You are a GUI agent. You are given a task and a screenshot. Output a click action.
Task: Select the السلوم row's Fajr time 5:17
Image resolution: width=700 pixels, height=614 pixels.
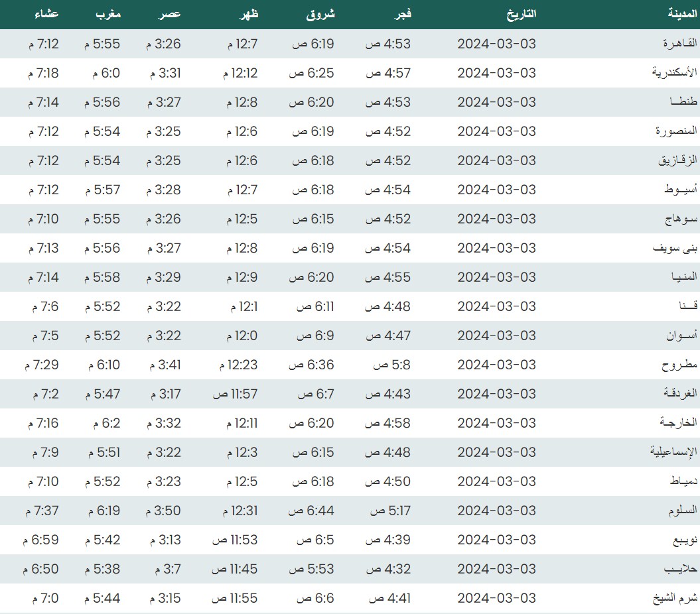pos(390,511)
